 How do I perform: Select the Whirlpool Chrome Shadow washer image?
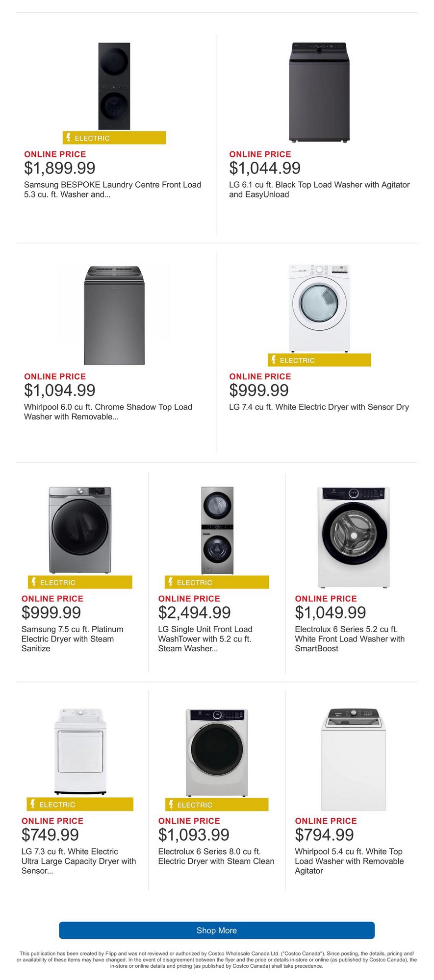(114, 316)
